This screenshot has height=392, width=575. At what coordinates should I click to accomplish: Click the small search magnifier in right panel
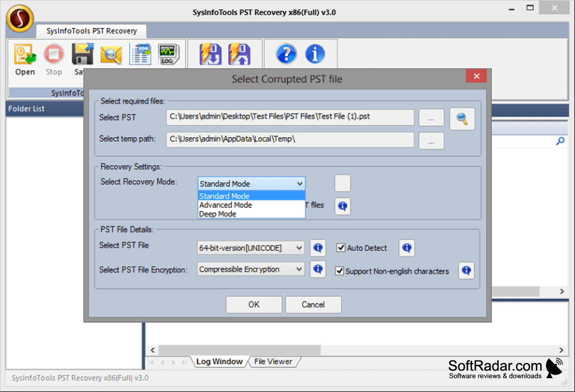click(560, 141)
